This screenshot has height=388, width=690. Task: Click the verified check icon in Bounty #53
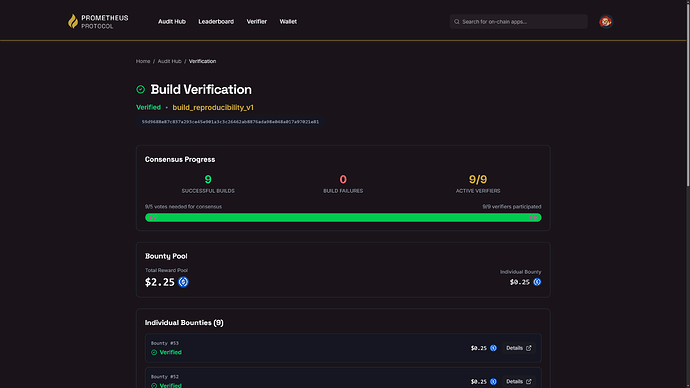pyautogui.click(x=154, y=352)
